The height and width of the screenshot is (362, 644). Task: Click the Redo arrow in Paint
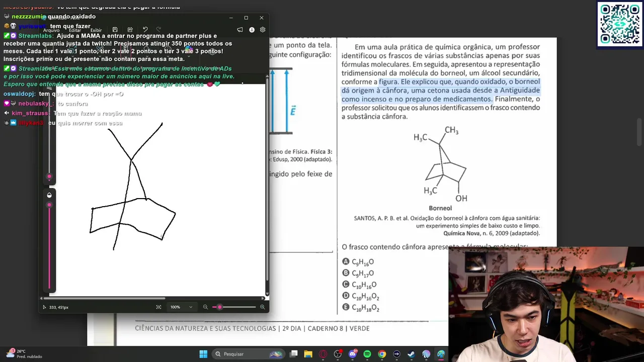159,30
